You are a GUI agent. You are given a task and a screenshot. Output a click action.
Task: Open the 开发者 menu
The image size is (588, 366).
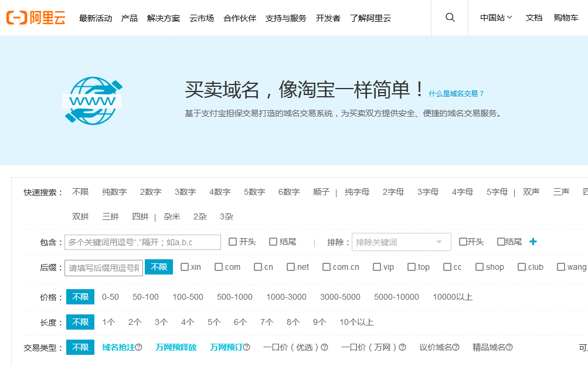[328, 18]
